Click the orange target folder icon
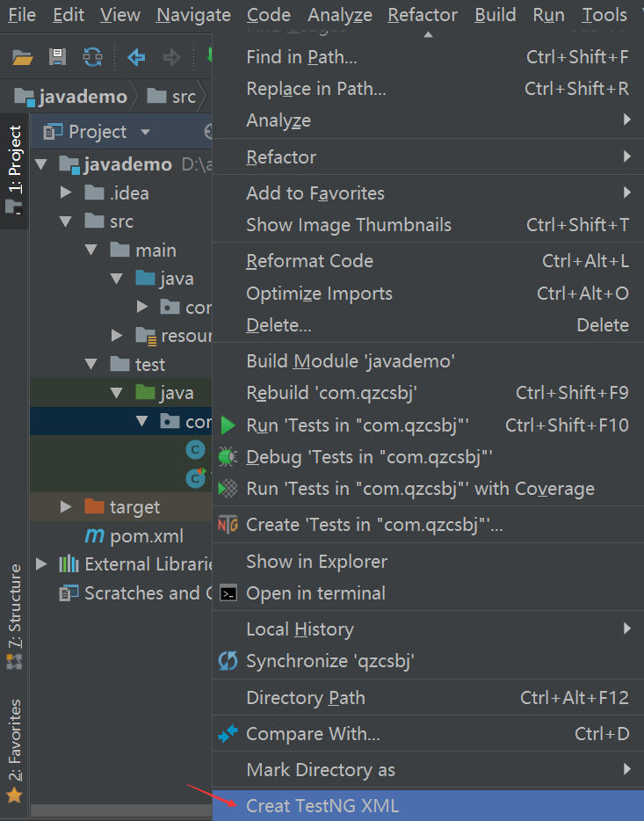Screen dimensions: 644x821 tap(94, 506)
